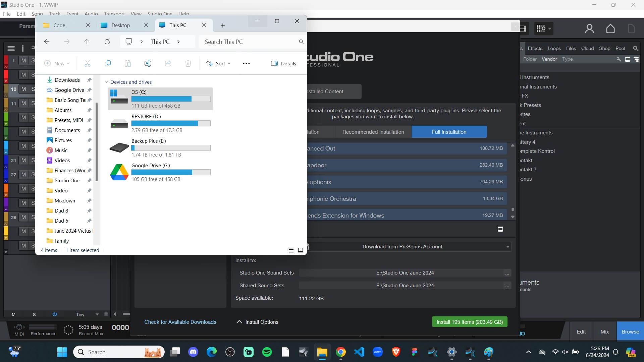Select the Google Drive (G:) drive

pos(160,172)
